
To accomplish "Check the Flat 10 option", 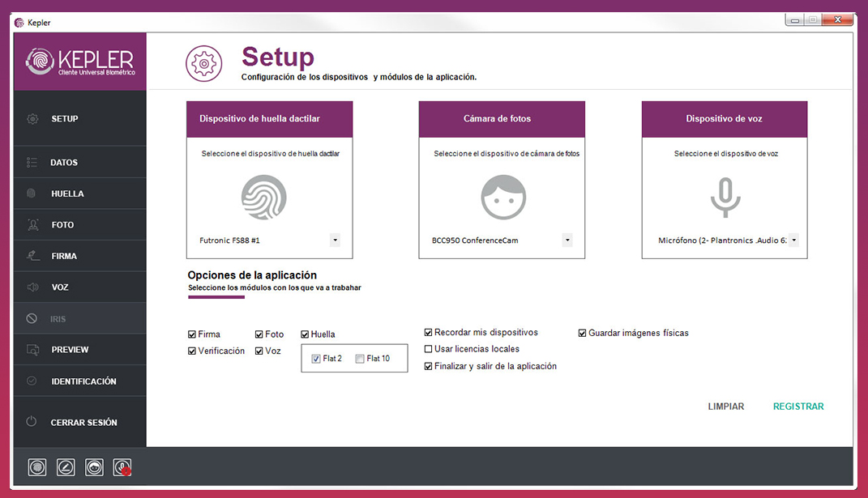I will 357,358.
